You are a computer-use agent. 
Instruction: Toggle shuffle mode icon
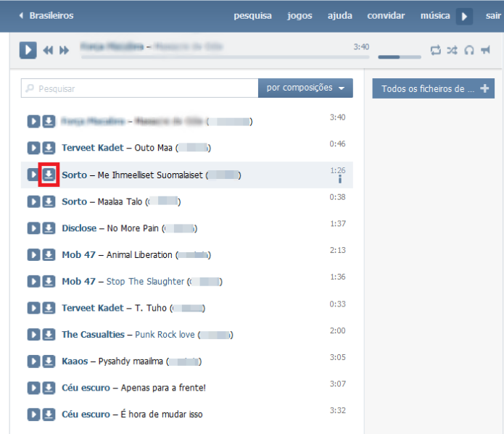coord(453,50)
